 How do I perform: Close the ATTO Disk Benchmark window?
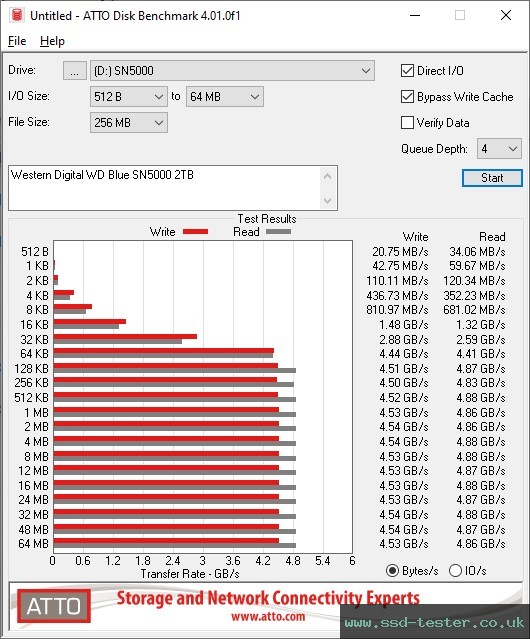[x=506, y=15]
